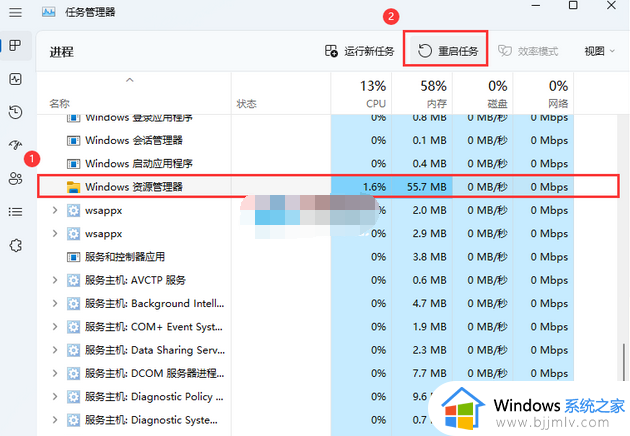This screenshot has width=630, height=436.
Task: Click gear icon of Diagnostic Policy row
Action: [x=73, y=397]
